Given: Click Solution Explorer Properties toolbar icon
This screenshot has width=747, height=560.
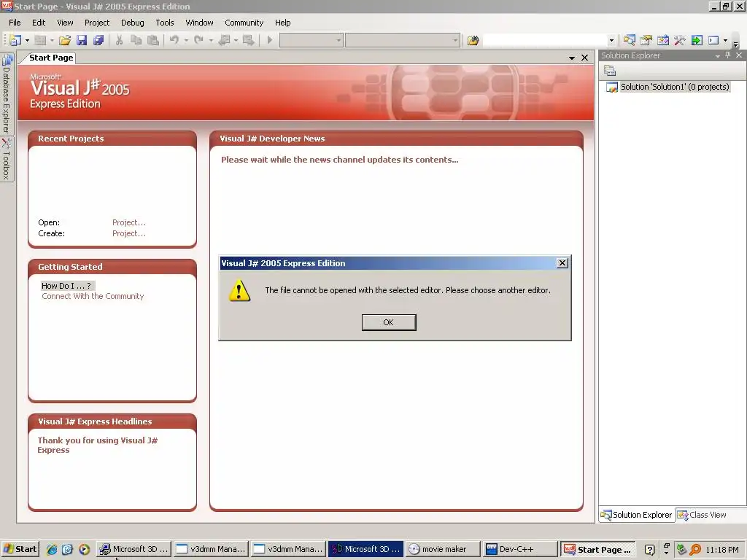Looking at the screenshot, I should point(610,71).
